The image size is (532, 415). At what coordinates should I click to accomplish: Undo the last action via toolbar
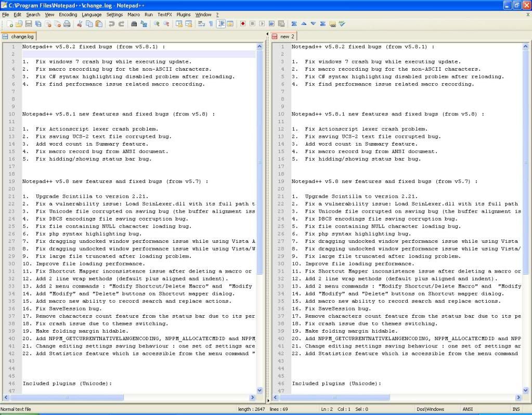tap(111, 24)
